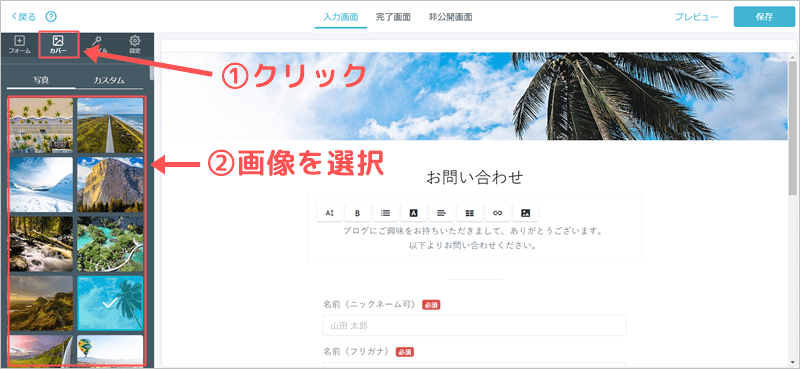This screenshot has width=800, height=369.
Task: Switch to the 非公開画面 tab
Action: tap(451, 17)
